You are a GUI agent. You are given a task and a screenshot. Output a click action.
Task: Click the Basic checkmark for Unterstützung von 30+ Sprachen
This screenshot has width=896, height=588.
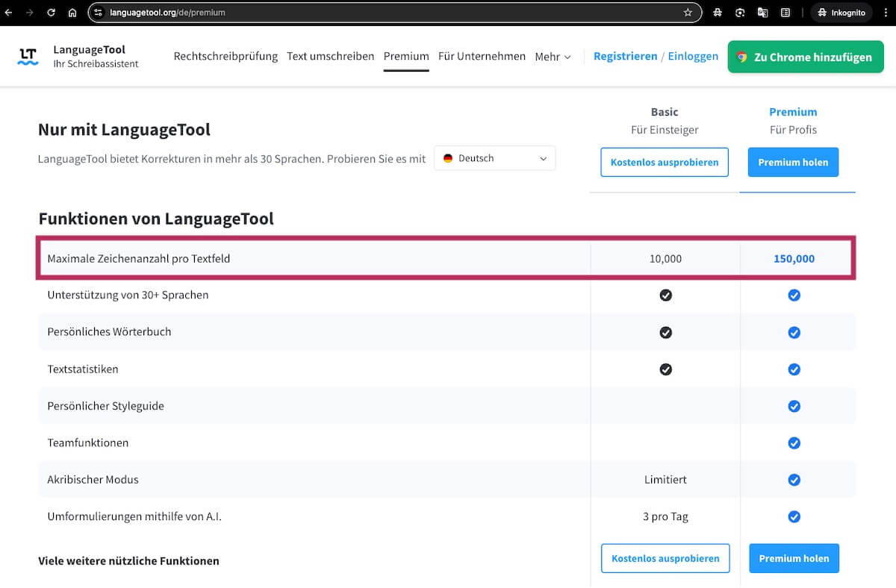(665, 295)
